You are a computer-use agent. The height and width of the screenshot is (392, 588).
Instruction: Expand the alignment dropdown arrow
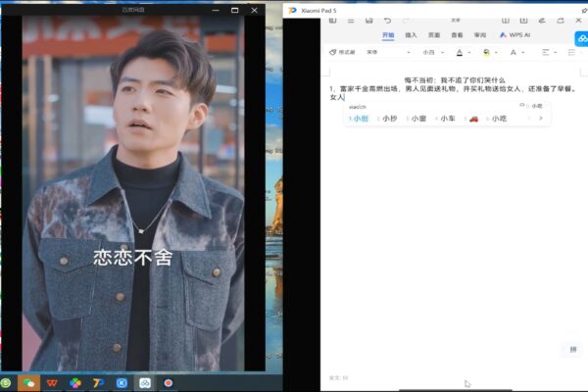555,53
